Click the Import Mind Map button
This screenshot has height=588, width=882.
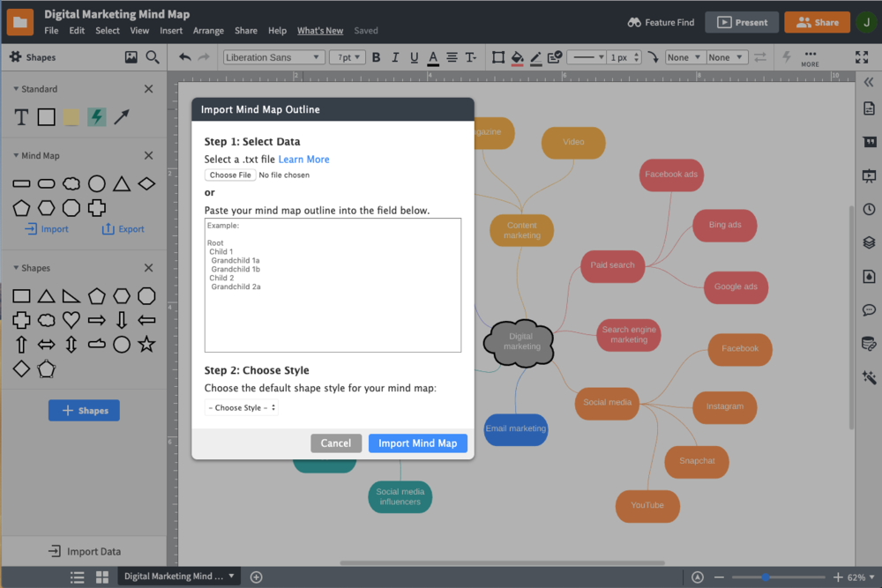417,443
